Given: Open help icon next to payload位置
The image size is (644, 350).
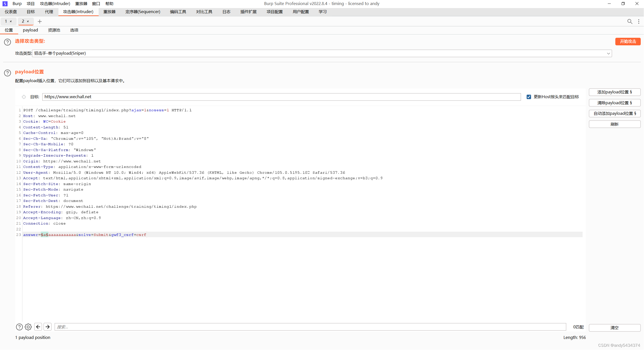Looking at the screenshot, I should click(8, 73).
